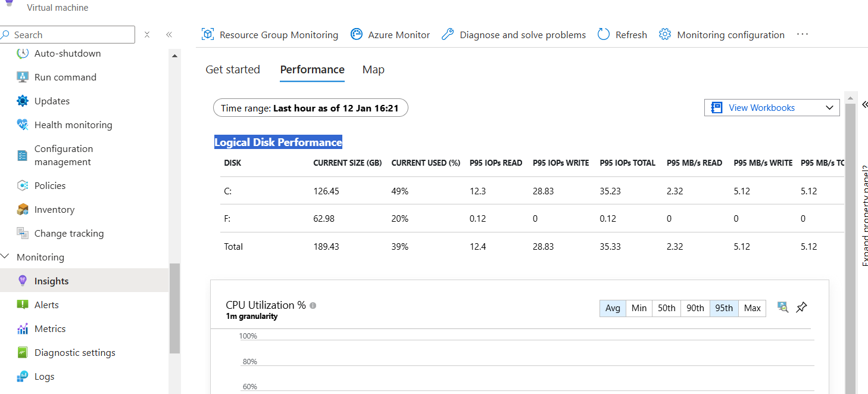Pin the CPU Utilization chart

coord(802,308)
